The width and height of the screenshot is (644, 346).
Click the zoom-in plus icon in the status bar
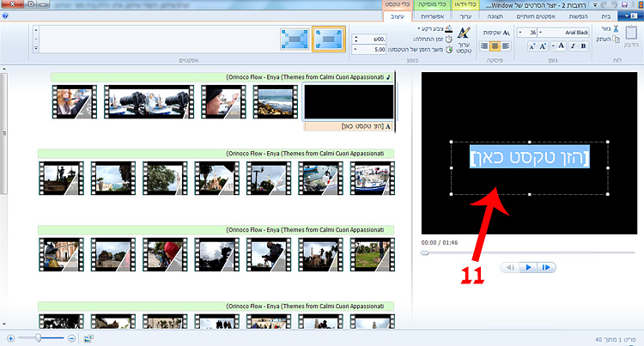tap(10, 338)
